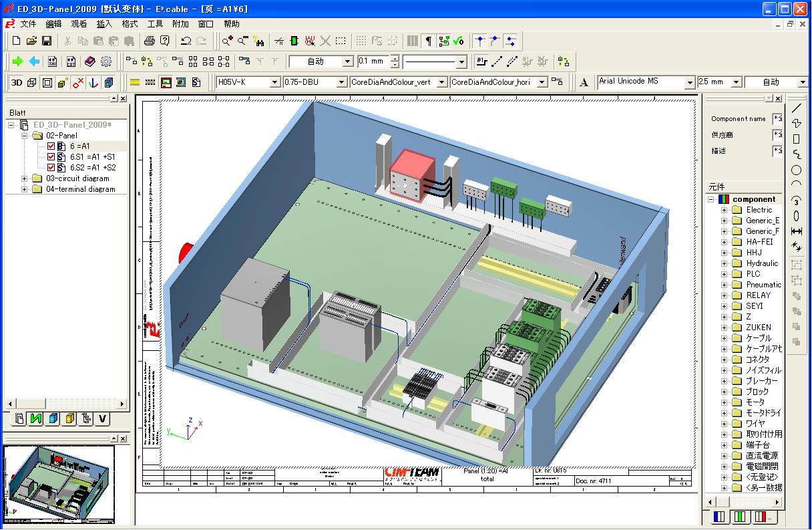The width and height of the screenshot is (812, 530).
Task: Go back with the blue arrow
Action: tap(34, 61)
